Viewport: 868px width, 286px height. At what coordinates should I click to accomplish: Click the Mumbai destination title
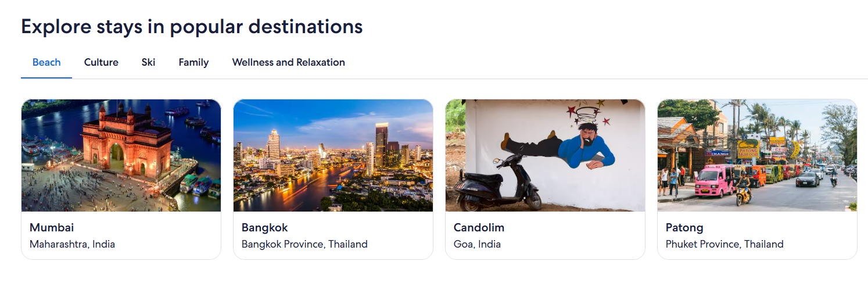click(52, 227)
